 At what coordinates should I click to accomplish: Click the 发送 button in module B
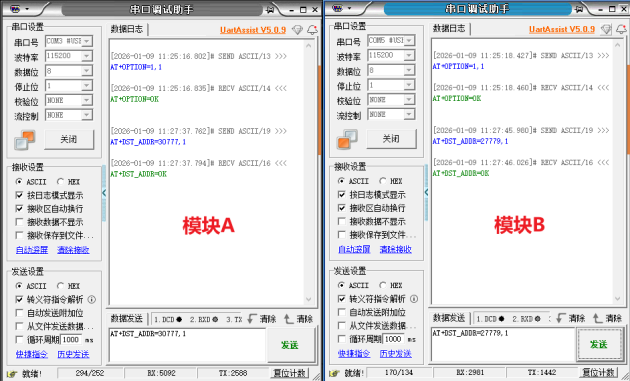(x=599, y=344)
